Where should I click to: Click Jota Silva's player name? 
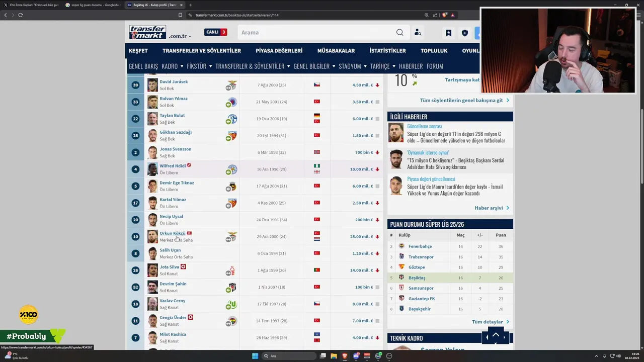[x=169, y=267]
